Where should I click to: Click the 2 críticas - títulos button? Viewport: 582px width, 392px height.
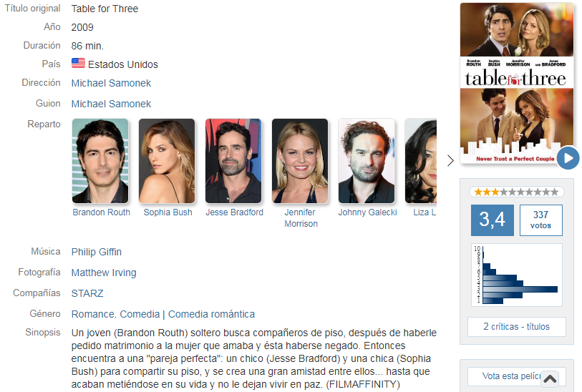[516, 327]
